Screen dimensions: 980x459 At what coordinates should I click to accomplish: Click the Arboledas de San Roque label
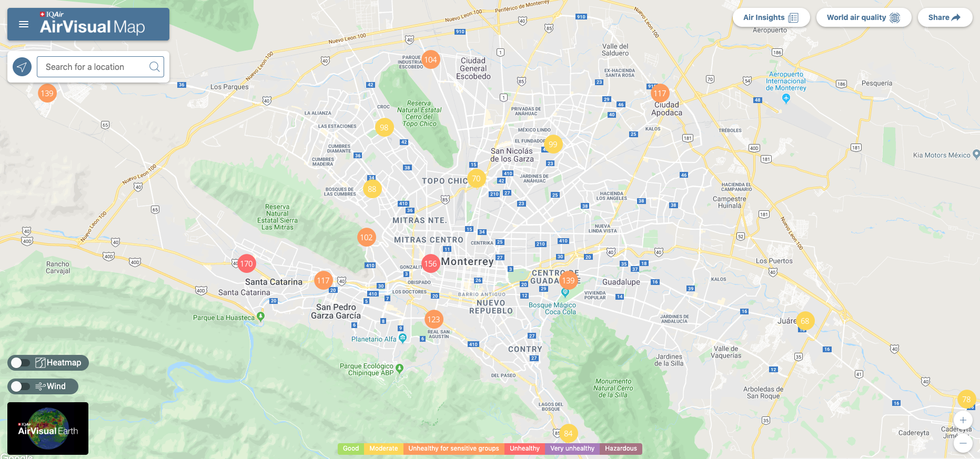763,393
